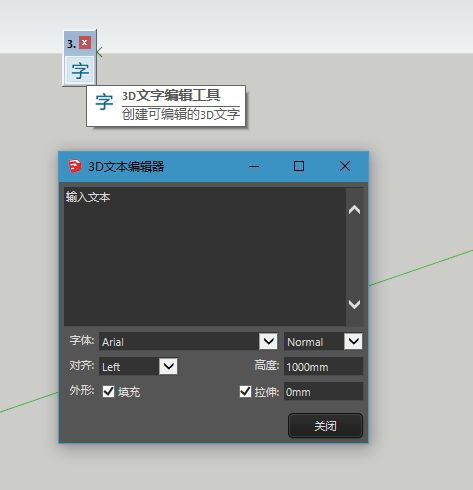Click inside the 输入文本 text area
The image size is (473, 490).
(205, 256)
